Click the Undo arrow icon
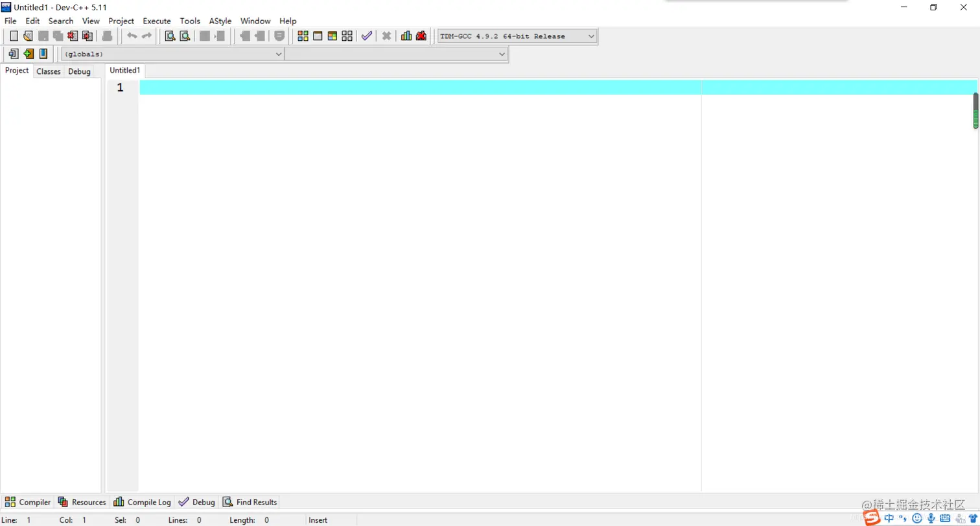 click(x=132, y=36)
